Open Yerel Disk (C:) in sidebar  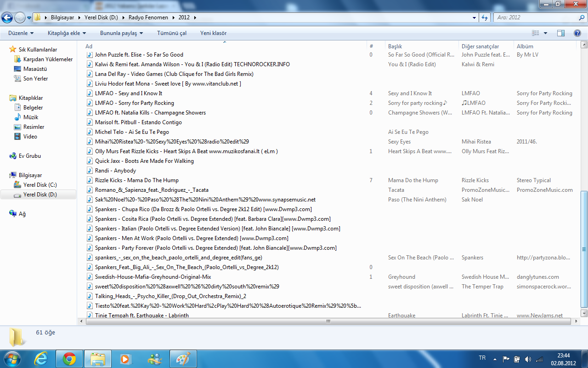(40, 185)
